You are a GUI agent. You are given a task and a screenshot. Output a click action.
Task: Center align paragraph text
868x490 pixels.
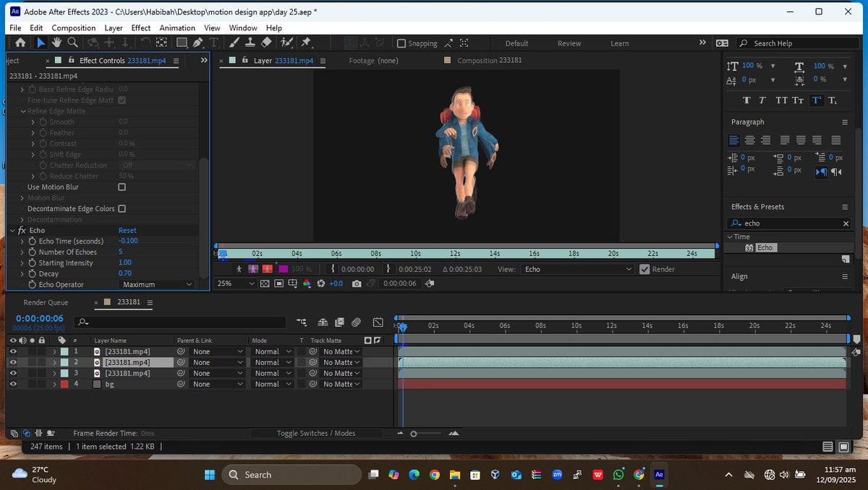(x=749, y=139)
